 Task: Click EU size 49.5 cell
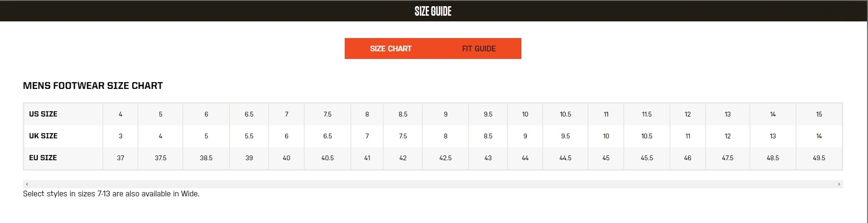(x=819, y=158)
